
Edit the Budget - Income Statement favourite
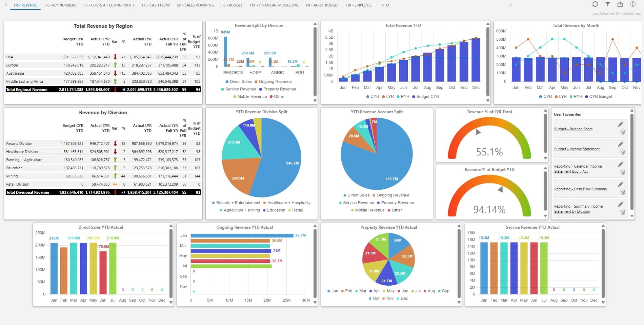[621, 145]
